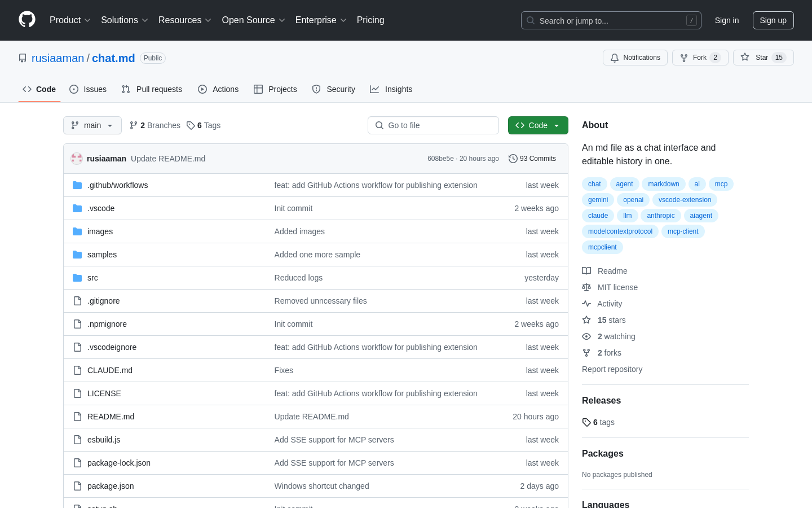Expand the Resources menu
Screen dimensions: 812x508
(185, 20)
